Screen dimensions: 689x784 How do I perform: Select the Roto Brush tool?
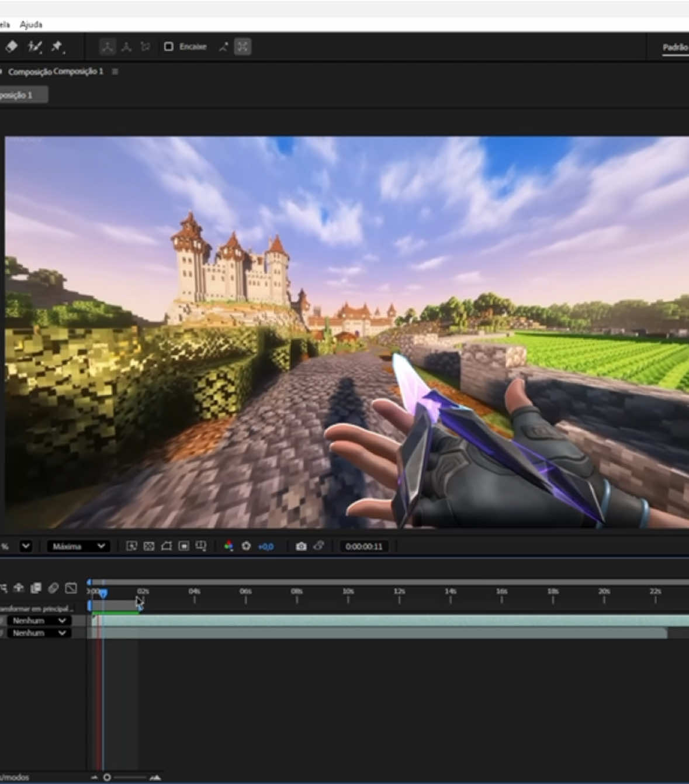[35, 47]
